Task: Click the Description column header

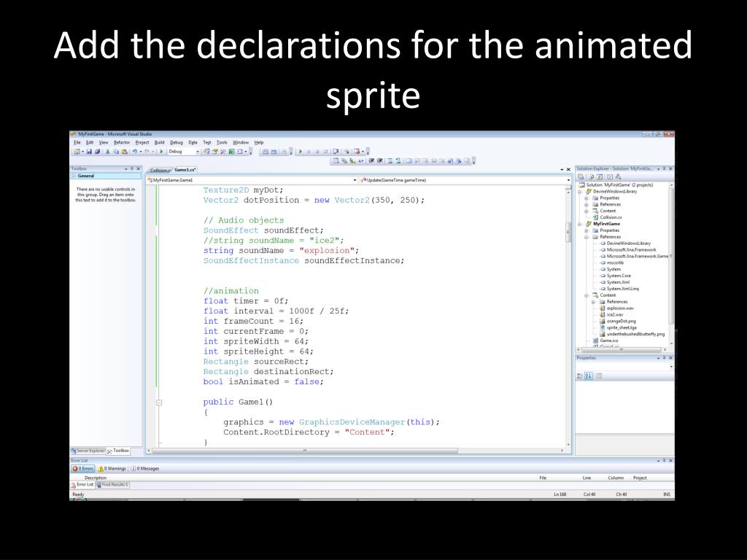Action: [x=96, y=478]
